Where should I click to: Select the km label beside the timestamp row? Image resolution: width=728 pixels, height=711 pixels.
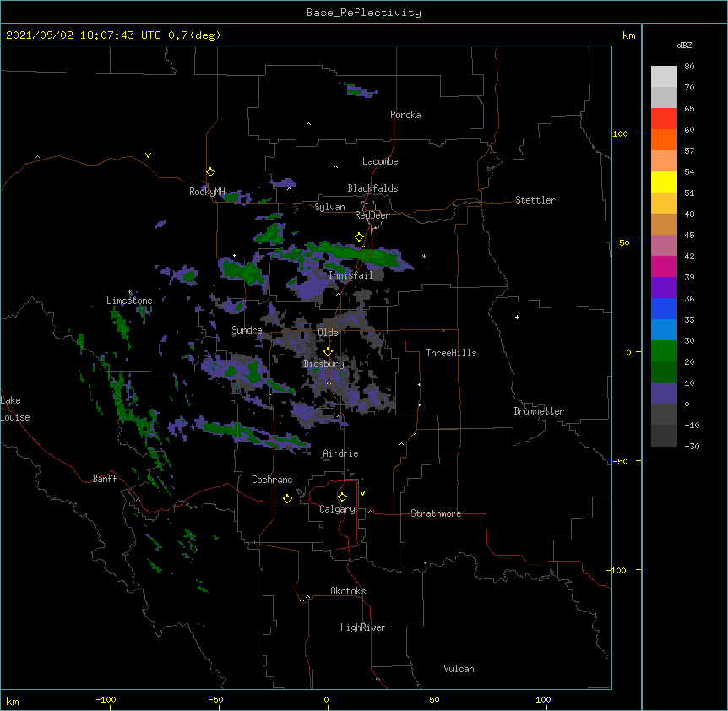click(629, 35)
